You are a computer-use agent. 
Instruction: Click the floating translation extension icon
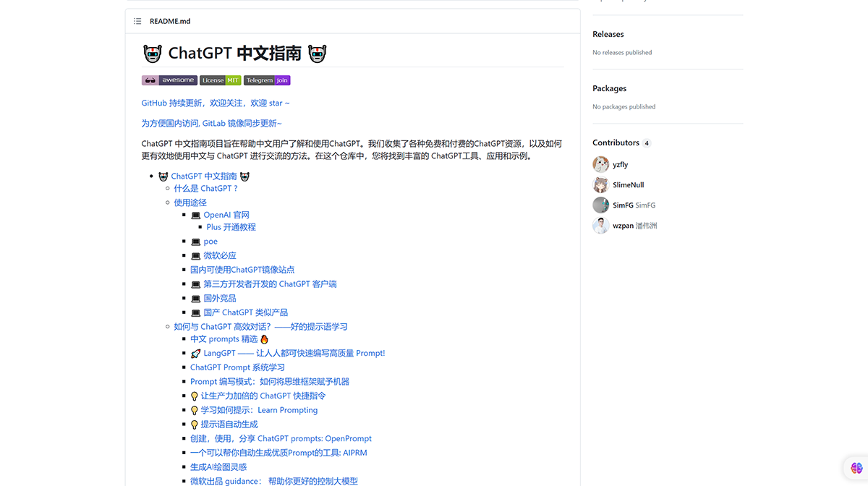pos(856,468)
